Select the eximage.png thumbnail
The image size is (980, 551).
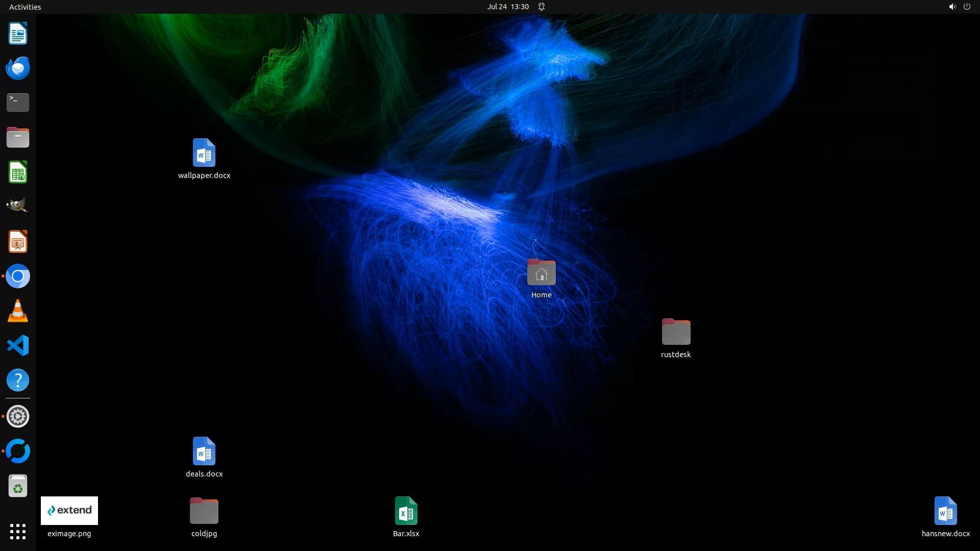pos(69,511)
